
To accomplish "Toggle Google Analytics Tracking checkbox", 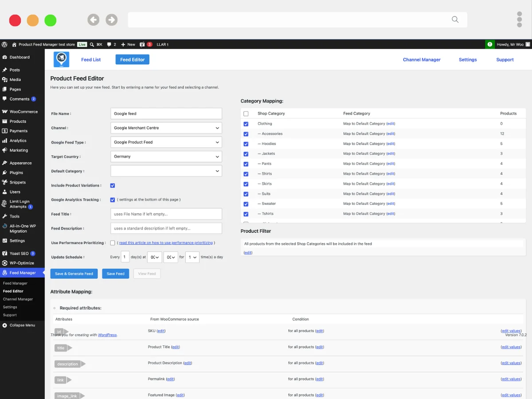I will [x=113, y=200].
